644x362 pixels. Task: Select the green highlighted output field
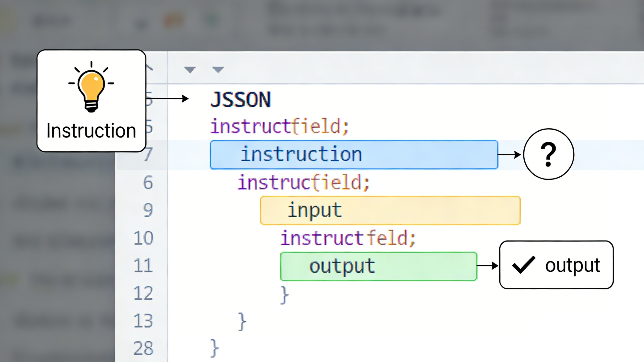click(x=379, y=266)
